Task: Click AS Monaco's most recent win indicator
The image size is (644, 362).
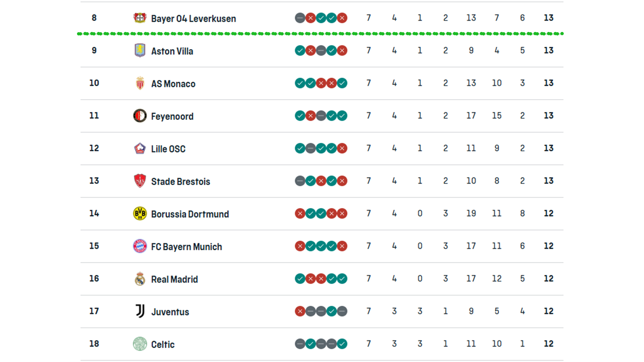Action: tap(342, 83)
